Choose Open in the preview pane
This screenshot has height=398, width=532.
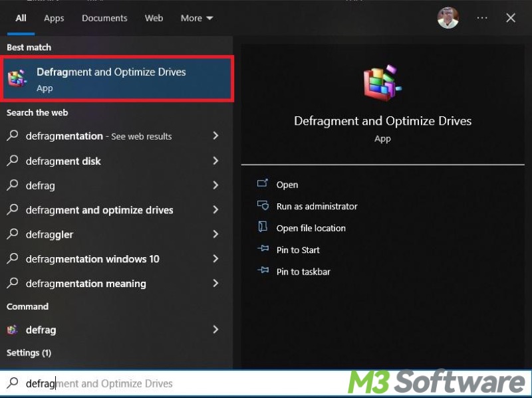287,185
